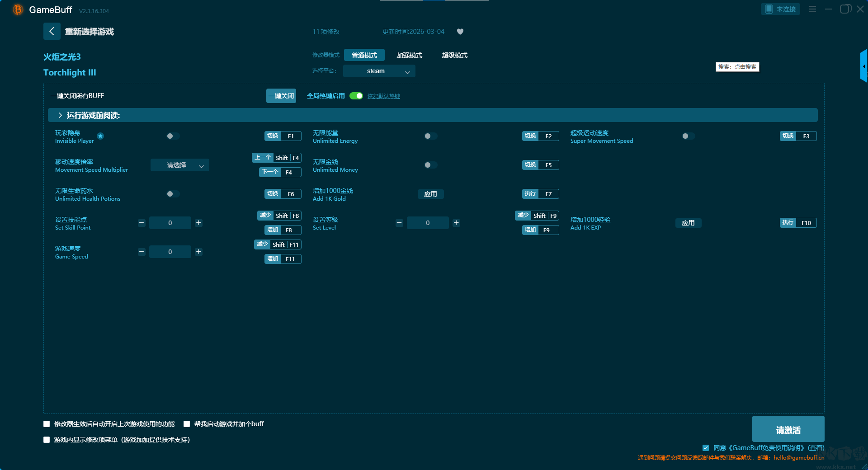The image size is (868, 470).
Task: Click the back arrow to reselect game
Action: pyautogui.click(x=52, y=31)
